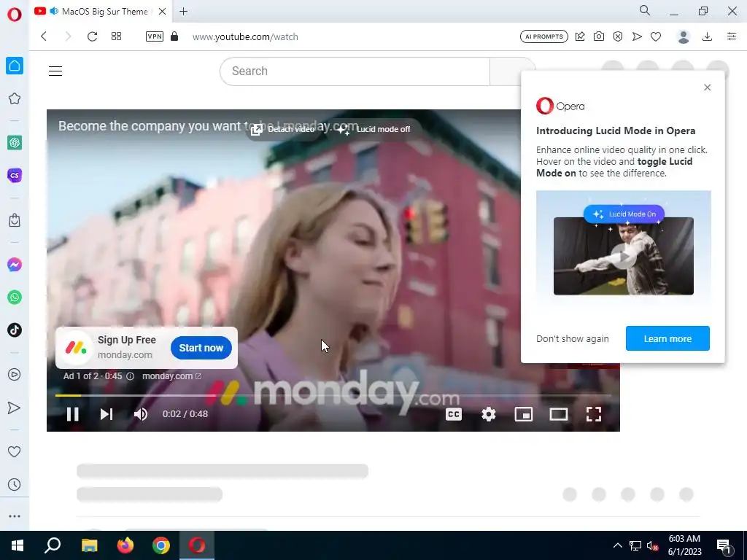Open a new tab with plus button
This screenshot has width=747, height=560.
(183, 12)
